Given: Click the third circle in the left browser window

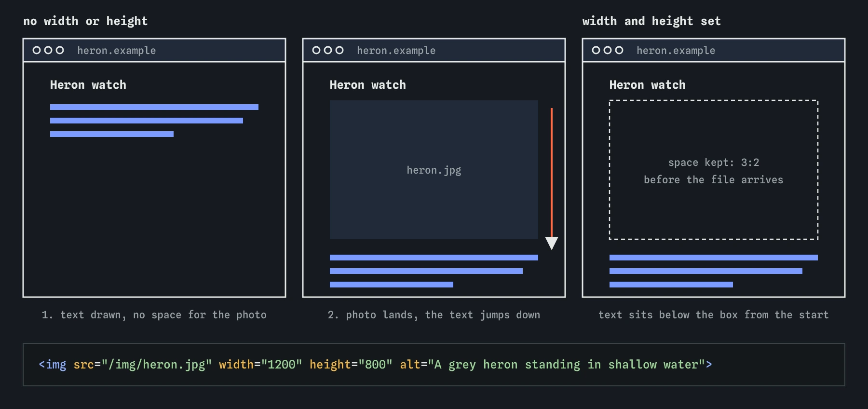Looking at the screenshot, I should click(x=60, y=50).
